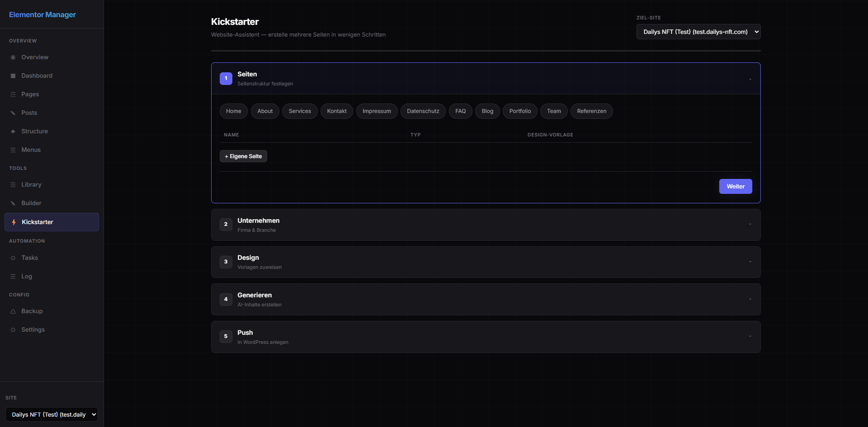Open the sidebar Site selector dropdown

52,414
